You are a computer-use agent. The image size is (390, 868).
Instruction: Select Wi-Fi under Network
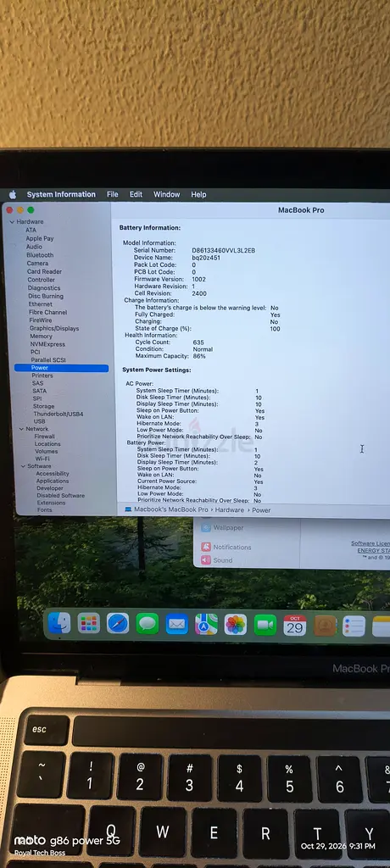[x=42, y=459]
